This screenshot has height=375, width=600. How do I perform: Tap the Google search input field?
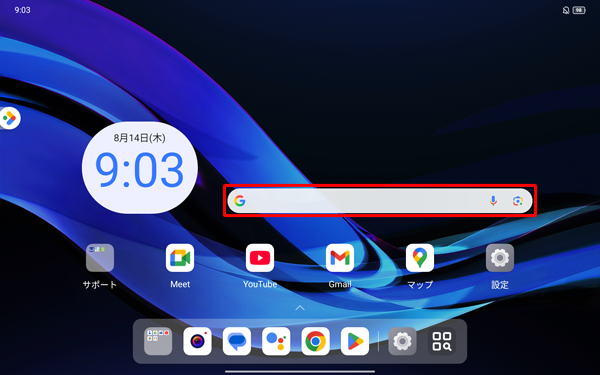pos(380,201)
